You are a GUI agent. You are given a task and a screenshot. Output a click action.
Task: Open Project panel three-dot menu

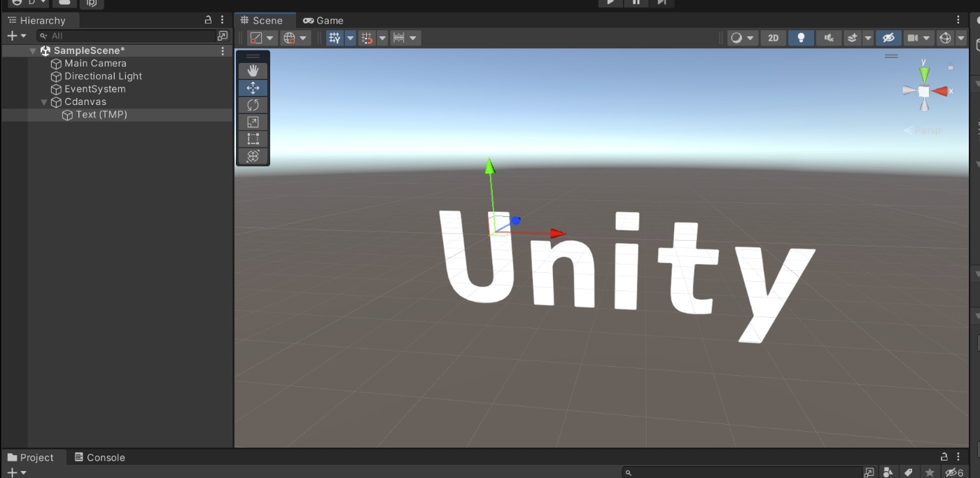(x=959, y=457)
